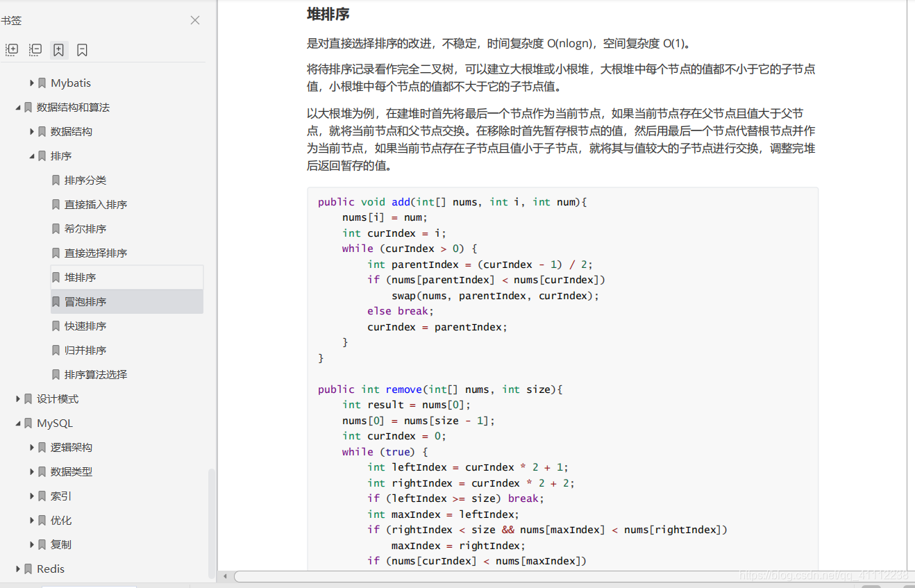
Task: Jump to the 快速排序 bookmark
Action: click(x=85, y=326)
